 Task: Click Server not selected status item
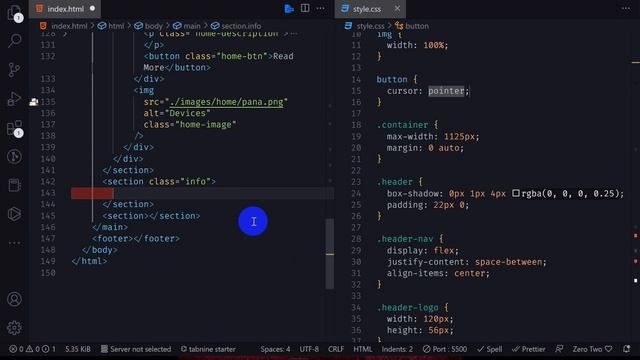136,349
